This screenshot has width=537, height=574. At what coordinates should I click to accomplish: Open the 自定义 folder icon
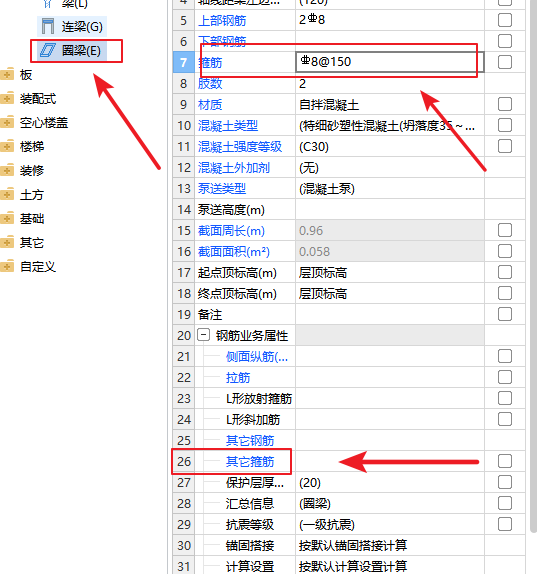(7, 266)
